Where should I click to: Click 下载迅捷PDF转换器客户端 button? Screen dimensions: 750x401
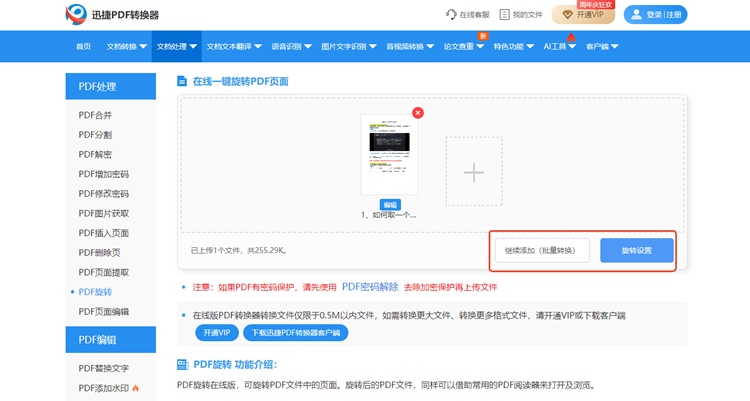tap(296, 333)
